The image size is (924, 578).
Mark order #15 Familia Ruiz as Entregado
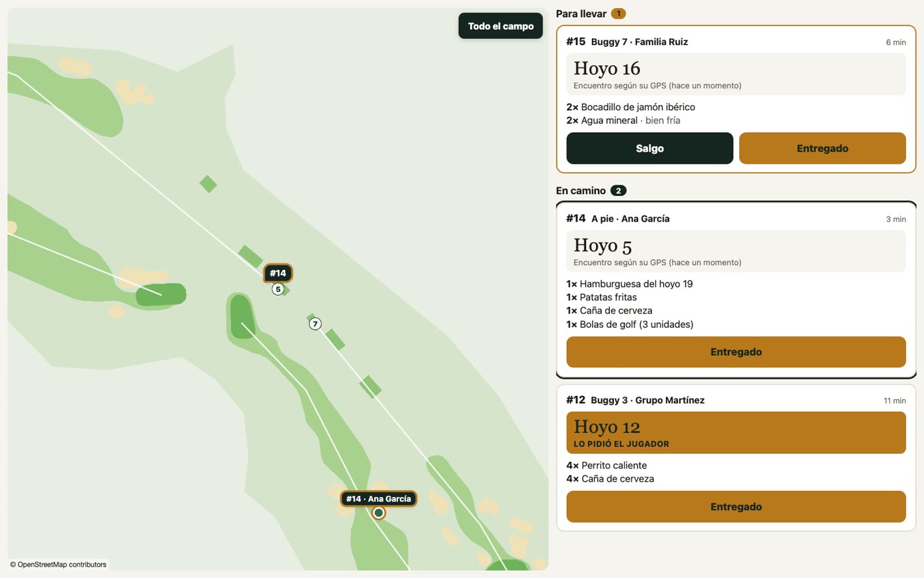822,148
